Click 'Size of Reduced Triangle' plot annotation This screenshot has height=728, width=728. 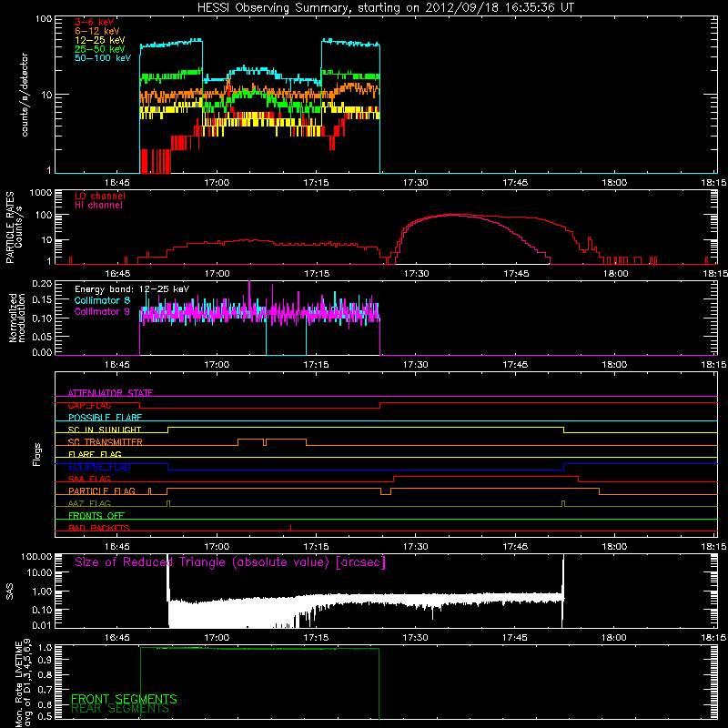click(x=230, y=562)
